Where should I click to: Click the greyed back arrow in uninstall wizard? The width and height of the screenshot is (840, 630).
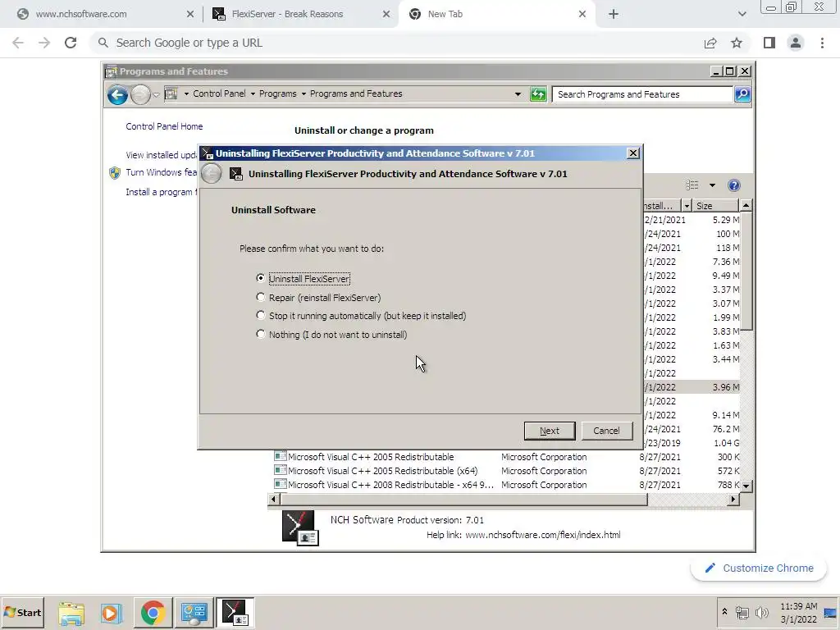(212, 174)
